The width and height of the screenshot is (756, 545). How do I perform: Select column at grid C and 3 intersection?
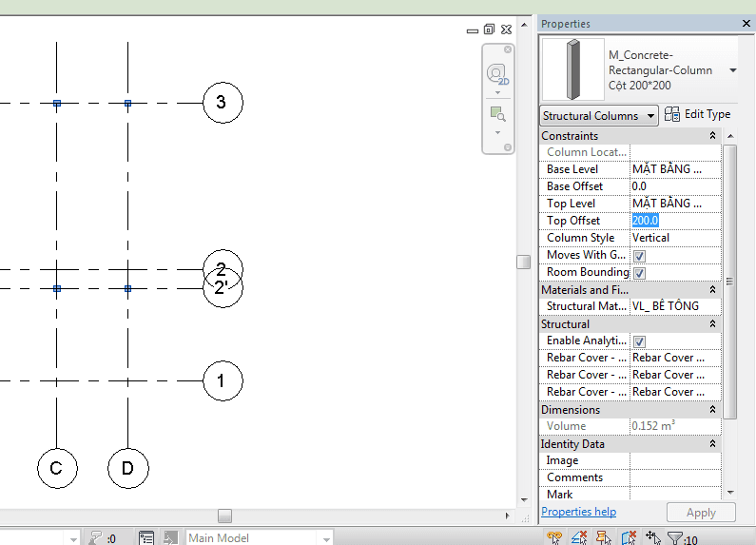[57, 104]
